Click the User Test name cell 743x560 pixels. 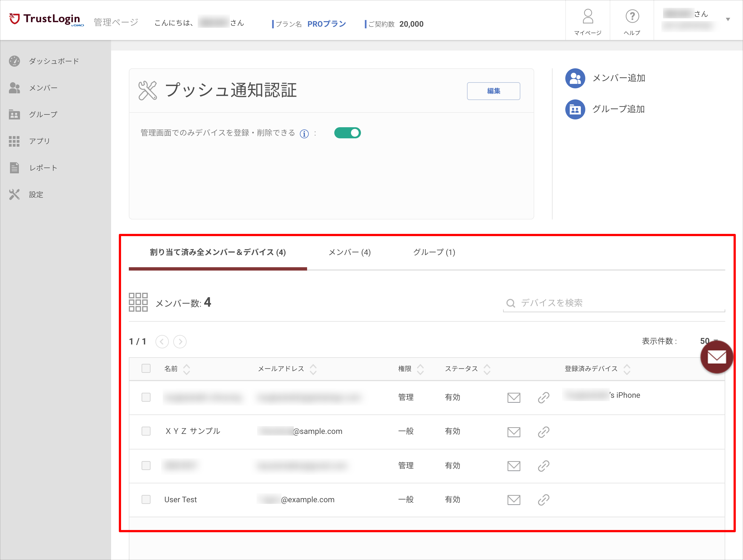point(180,500)
